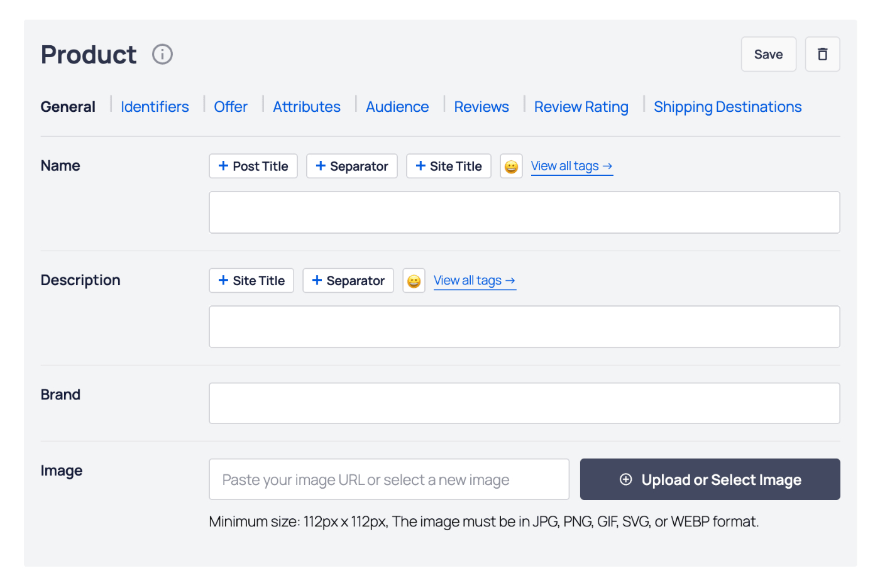Image resolution: width=880 pixels, height=588 pixels.
Task: Open the Shipping Destinations tab
Action: tap(727, 106)
